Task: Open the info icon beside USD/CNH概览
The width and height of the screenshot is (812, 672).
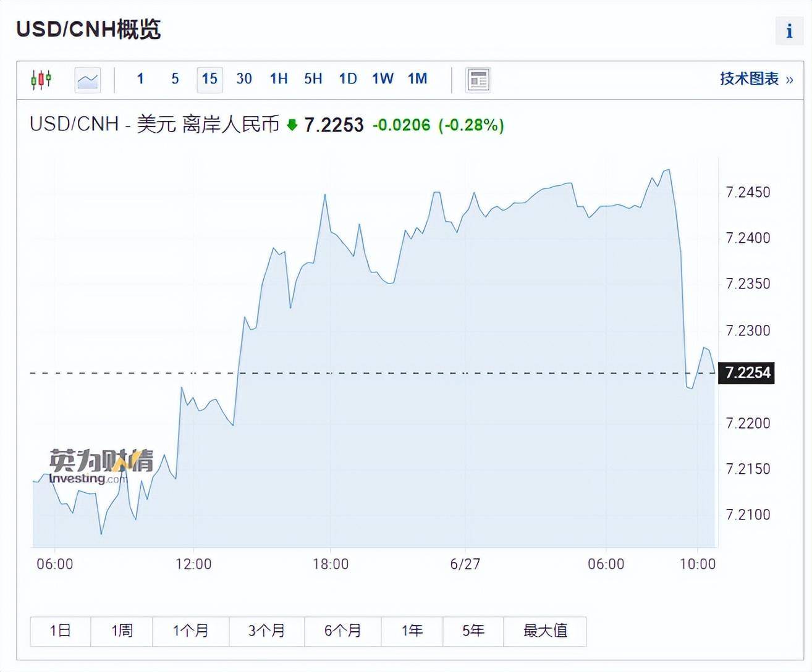Action: (789, 31)
